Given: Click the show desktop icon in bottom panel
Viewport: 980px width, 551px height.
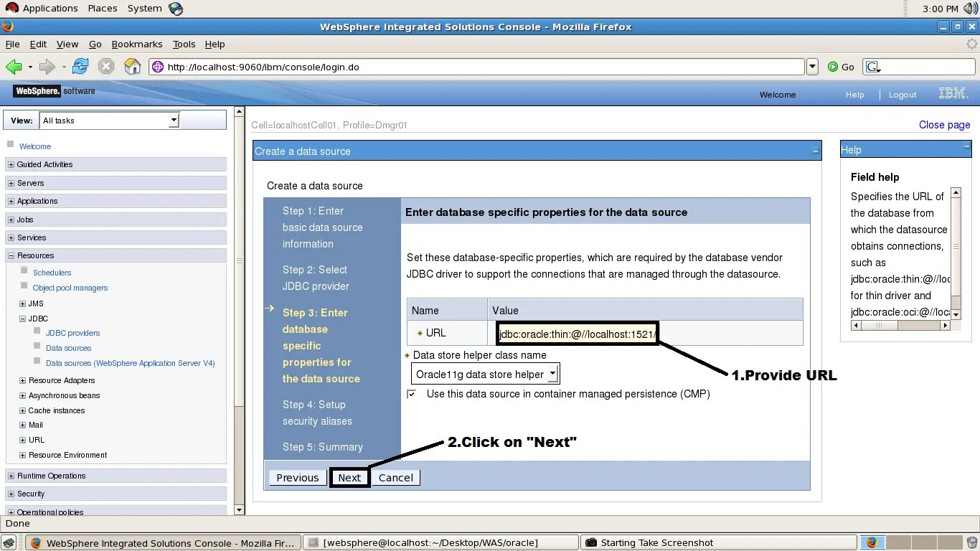Looking at the screenshot, I should 9,543.
